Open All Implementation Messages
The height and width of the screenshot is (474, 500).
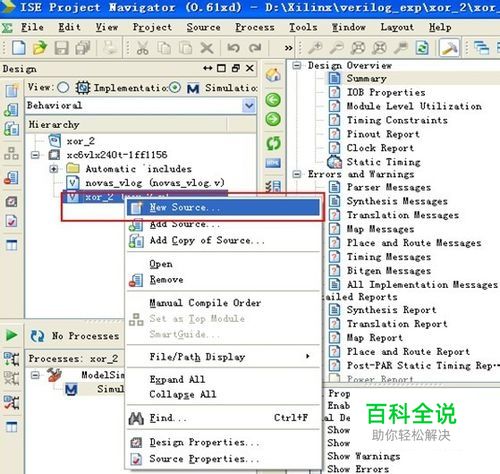pos(422,285)
